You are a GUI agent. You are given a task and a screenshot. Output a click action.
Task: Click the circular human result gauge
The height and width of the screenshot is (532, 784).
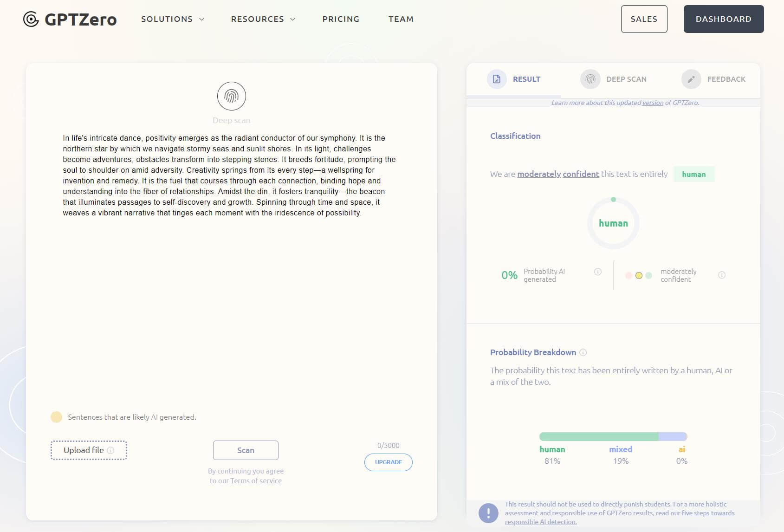pos(613,223)
